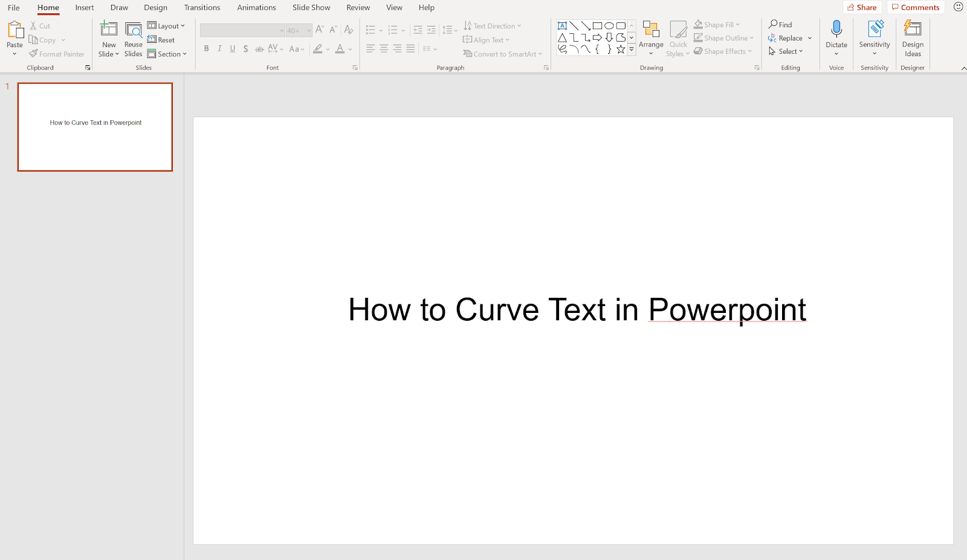Toggle Bold formatting
The image size is (967, 560).
207,49
